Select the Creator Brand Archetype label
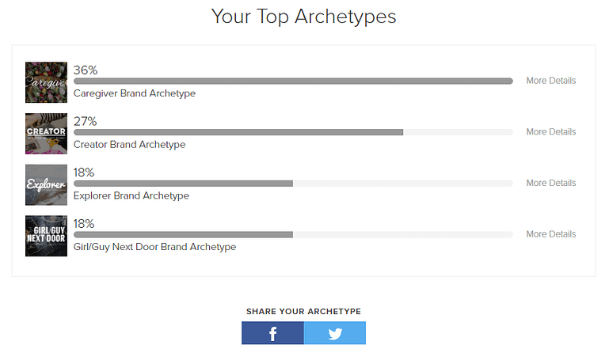This screenshot has width=609, height=364. 129,145
